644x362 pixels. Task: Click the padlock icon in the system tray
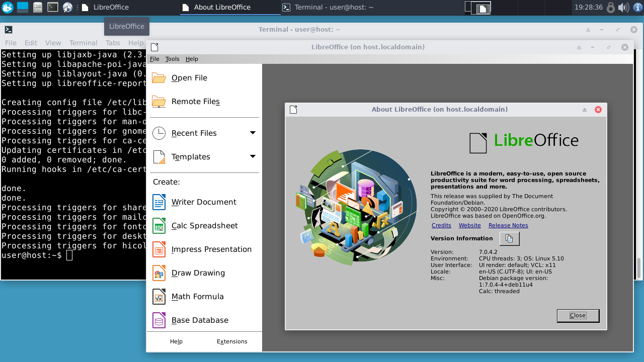(x=611, y=7)
